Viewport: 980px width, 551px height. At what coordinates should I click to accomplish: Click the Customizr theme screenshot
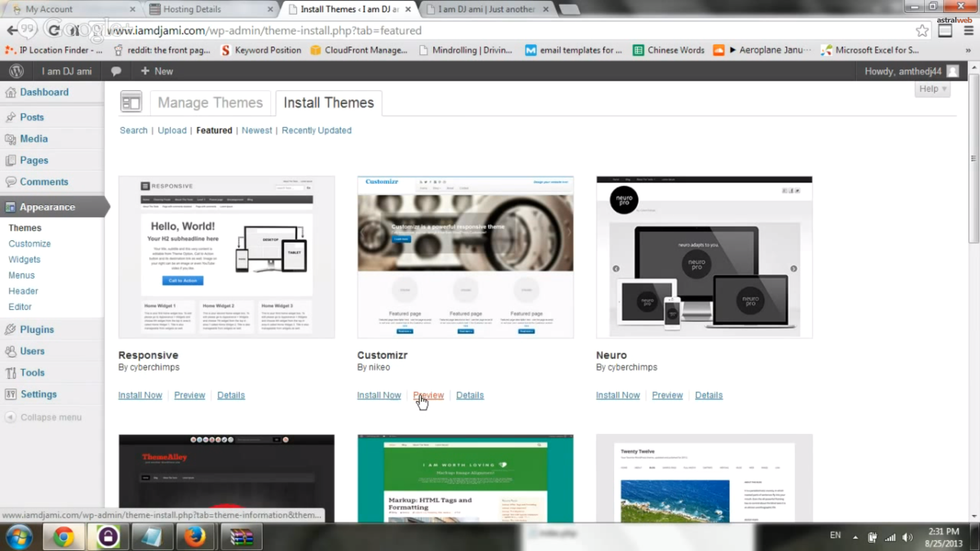465,257
